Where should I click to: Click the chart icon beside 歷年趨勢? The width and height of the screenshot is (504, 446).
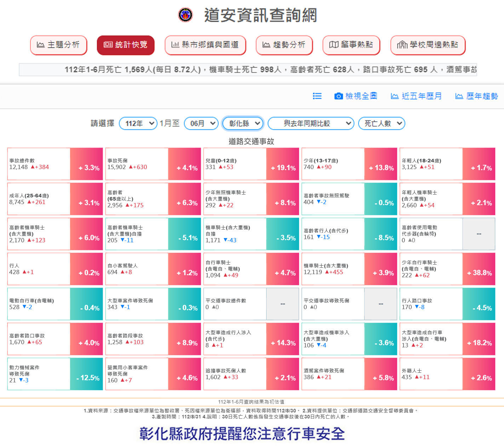point(459,96)
